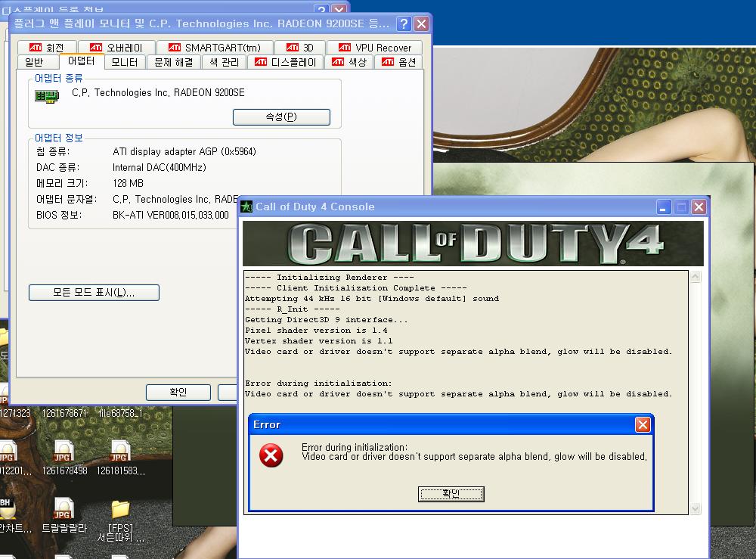Switch to the 회전 tab

pyautogui.click(x=47, y=48)
